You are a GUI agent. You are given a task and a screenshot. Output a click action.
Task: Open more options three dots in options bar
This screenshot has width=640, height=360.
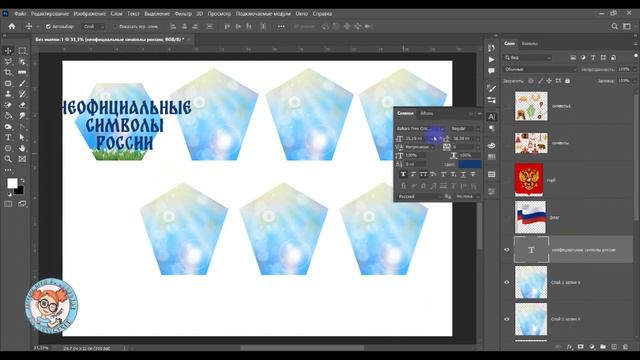(281, 27)
